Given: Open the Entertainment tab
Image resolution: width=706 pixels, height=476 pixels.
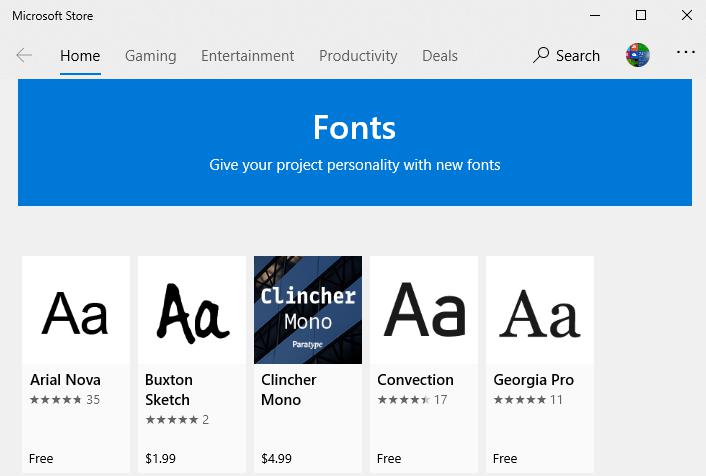Looking at the screenshot, I should click(247, 56).
